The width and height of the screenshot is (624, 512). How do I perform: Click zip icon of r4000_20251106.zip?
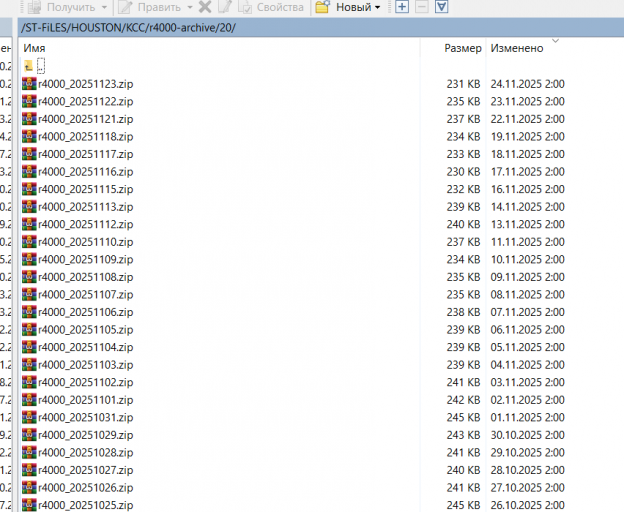pos(29,312)
